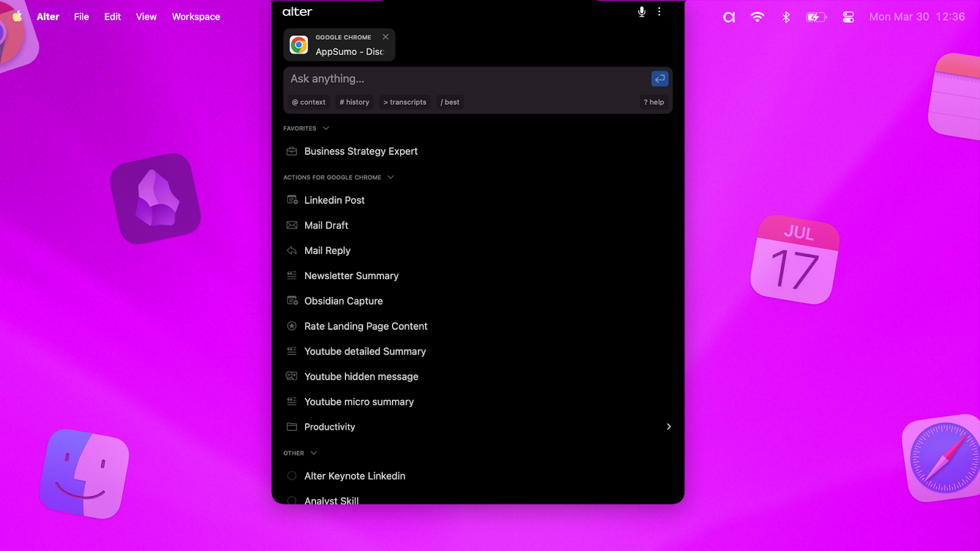Image resolution: width=980 pixels, height=551 pixels.
Task: Open the Workspace menu
Action: 196,17
